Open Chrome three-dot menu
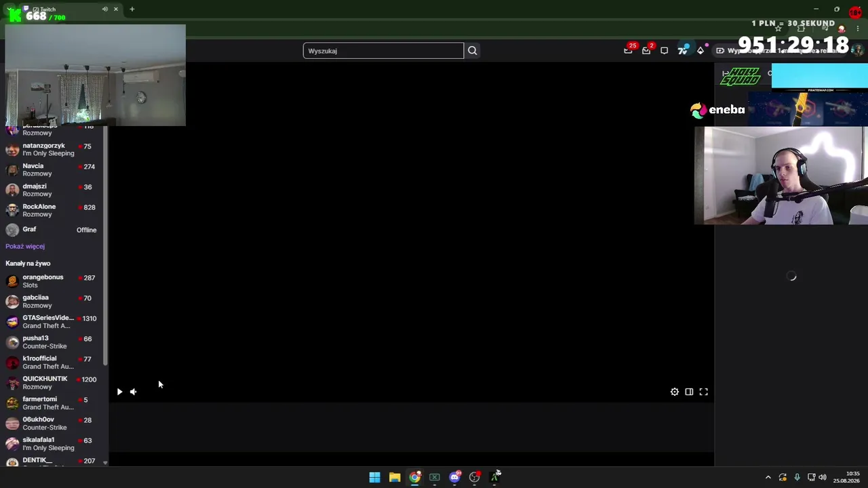The width and height of the screenshot is (868, 488). click(859, 28)
